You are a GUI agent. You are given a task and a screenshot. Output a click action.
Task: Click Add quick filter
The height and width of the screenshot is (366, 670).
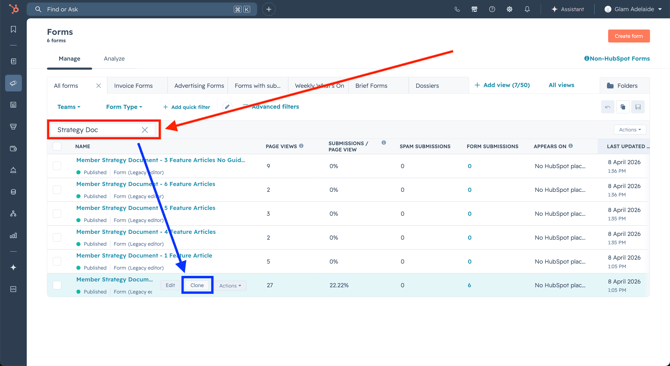coord(187,107)
